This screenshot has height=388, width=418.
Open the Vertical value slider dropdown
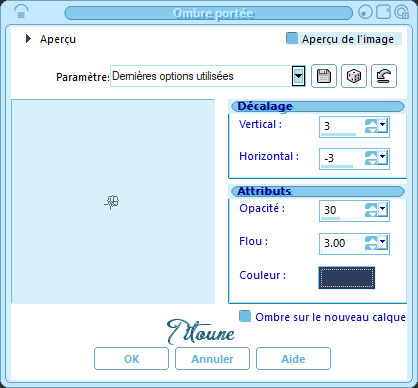(x=383, y=125)
